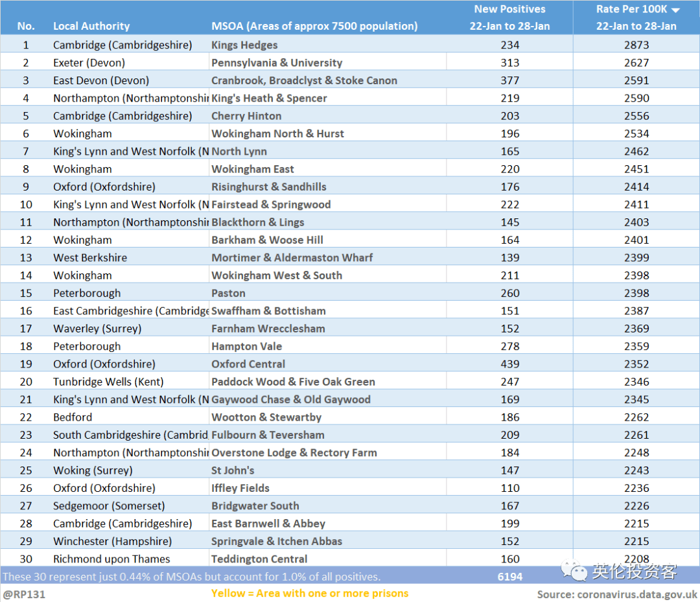This screenshot has width=700, height=602.
Task: Click the 2873 rate value
Action: 636,45
